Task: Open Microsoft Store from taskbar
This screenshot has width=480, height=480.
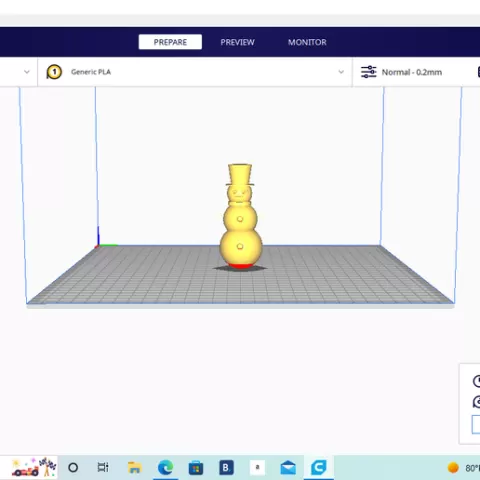Action: coord(196,468)
